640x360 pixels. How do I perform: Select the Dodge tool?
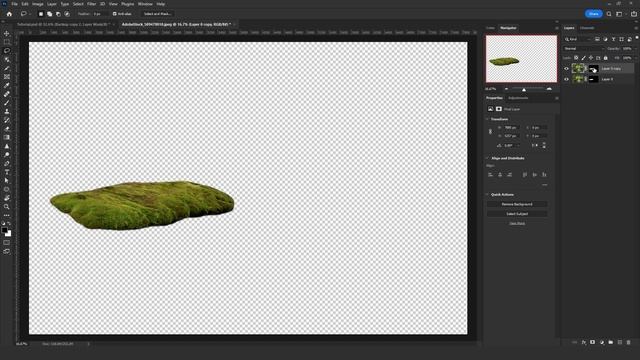[x=7, y=155]
